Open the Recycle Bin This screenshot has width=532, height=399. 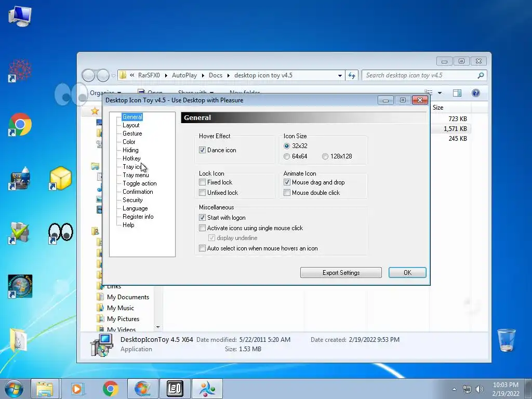506,340
